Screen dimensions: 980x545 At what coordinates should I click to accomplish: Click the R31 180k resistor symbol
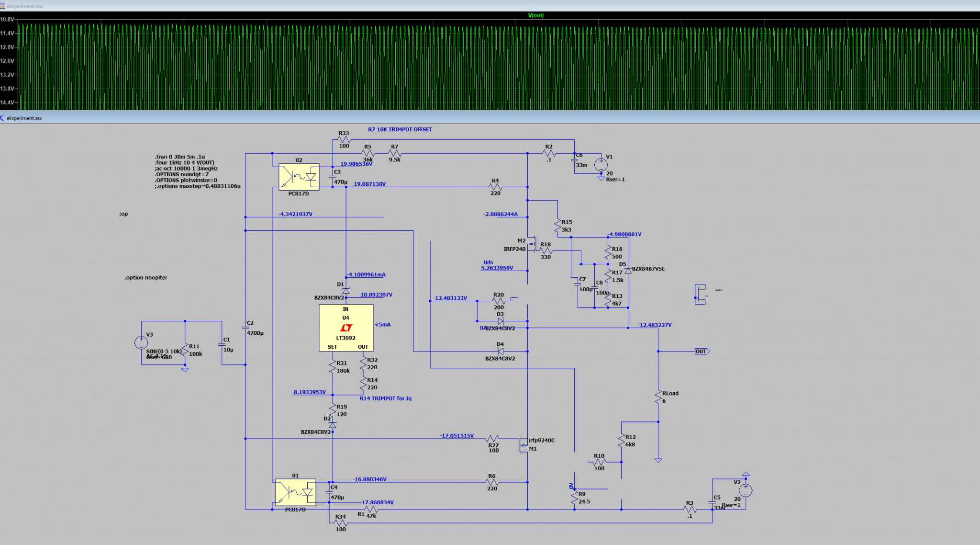pos(333,367)
